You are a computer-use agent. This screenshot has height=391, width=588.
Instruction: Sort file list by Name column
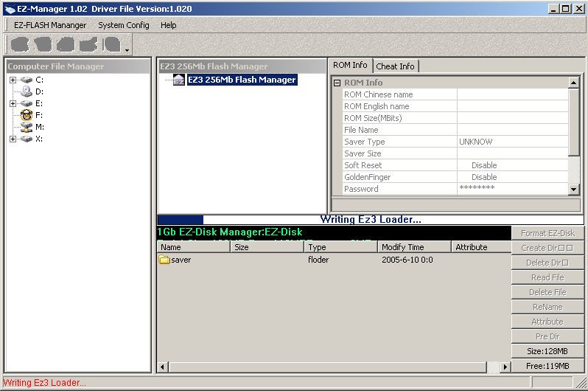(194, 247)
